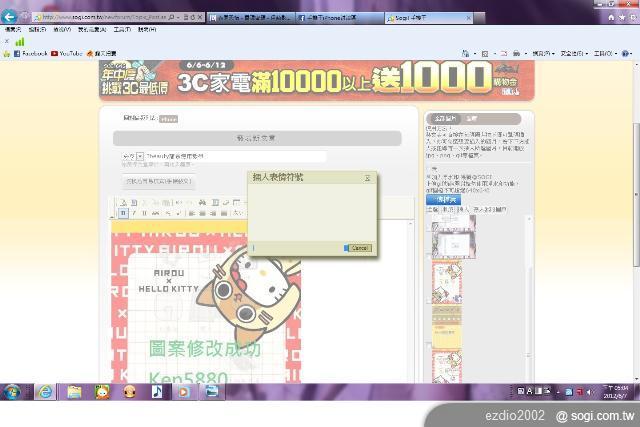640x427 pixels.
Task: Open the Favorites star icon
Action: (x=622, y=17)
